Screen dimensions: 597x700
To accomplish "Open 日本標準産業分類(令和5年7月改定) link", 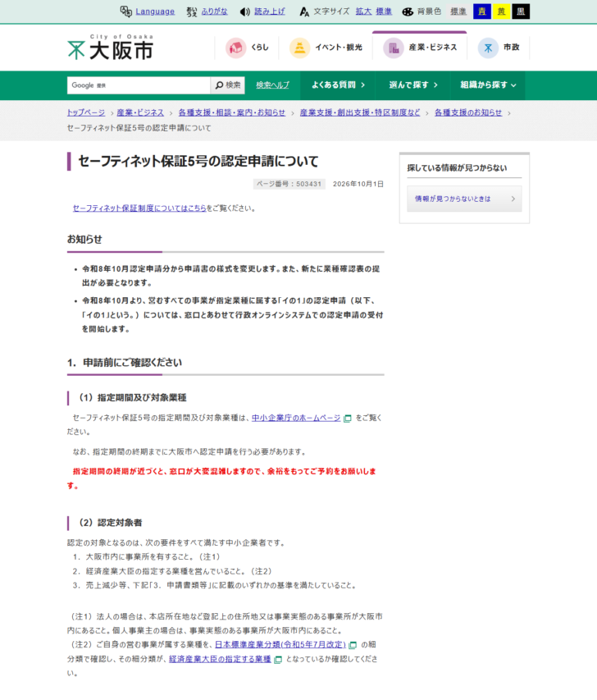I will click(280, 645).
